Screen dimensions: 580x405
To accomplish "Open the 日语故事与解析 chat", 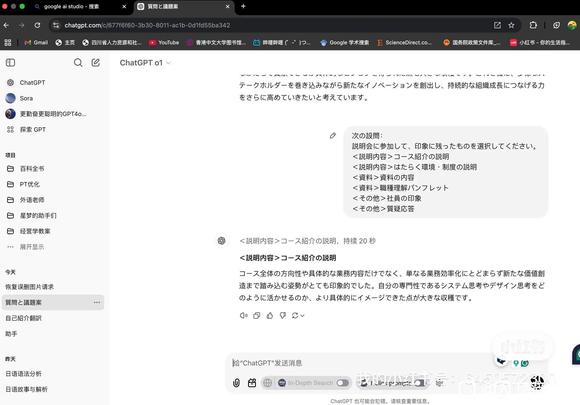I will point(53,389).
